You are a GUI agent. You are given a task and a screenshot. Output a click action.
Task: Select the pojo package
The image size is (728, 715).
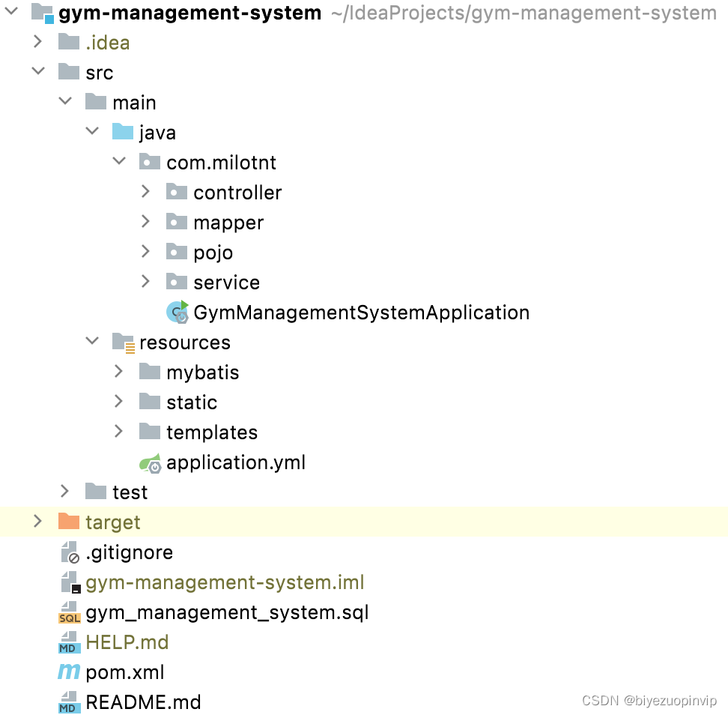(x=213, y=252)
